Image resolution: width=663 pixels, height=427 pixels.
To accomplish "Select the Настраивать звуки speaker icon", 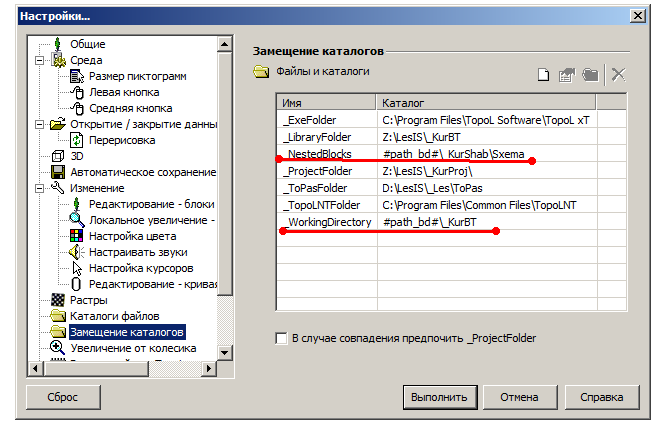I will tap(77, 252).
